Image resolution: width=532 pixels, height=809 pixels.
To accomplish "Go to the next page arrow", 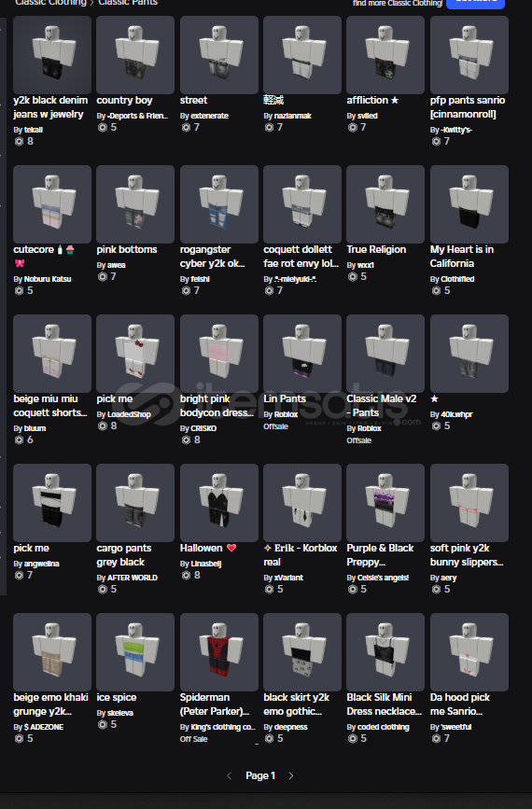I will (x=291, y=775).
